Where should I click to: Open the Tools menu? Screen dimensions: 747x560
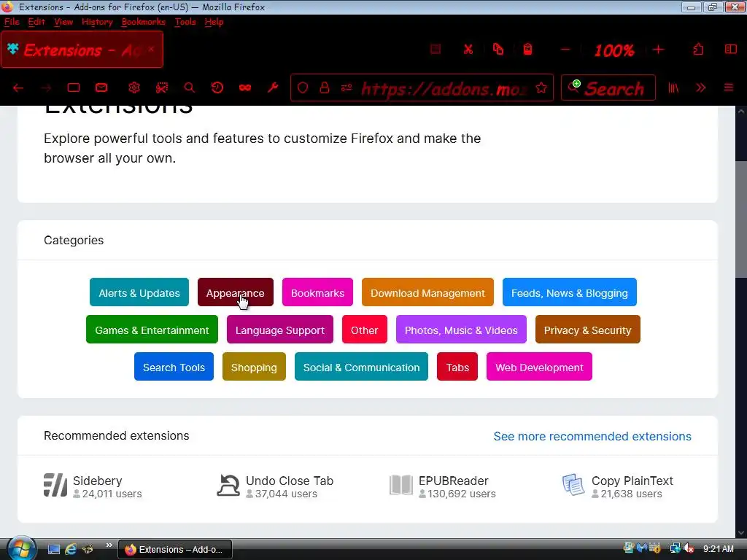click(x=185, y=22)
